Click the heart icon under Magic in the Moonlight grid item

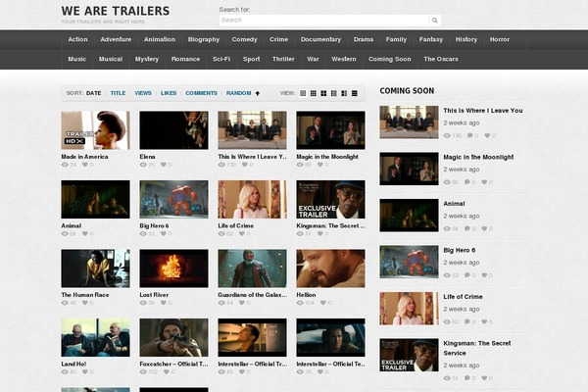pyautogui.click(x=320, y=165)
